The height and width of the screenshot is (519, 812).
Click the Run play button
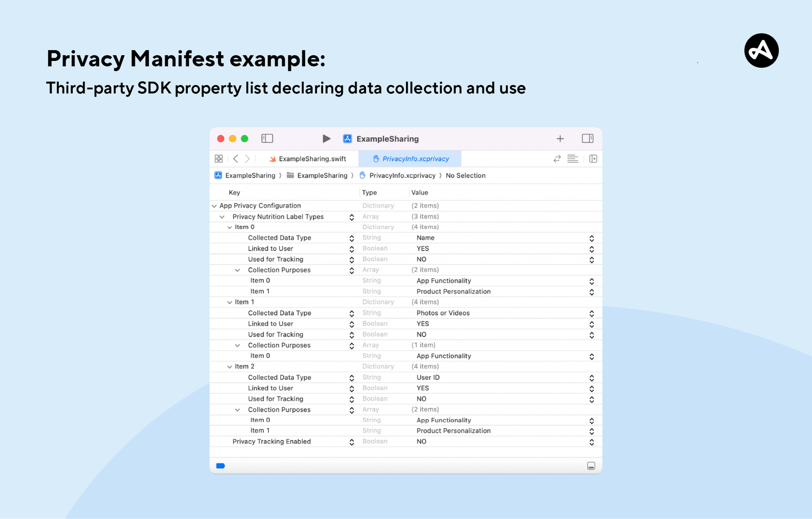(x=326, y=138)
